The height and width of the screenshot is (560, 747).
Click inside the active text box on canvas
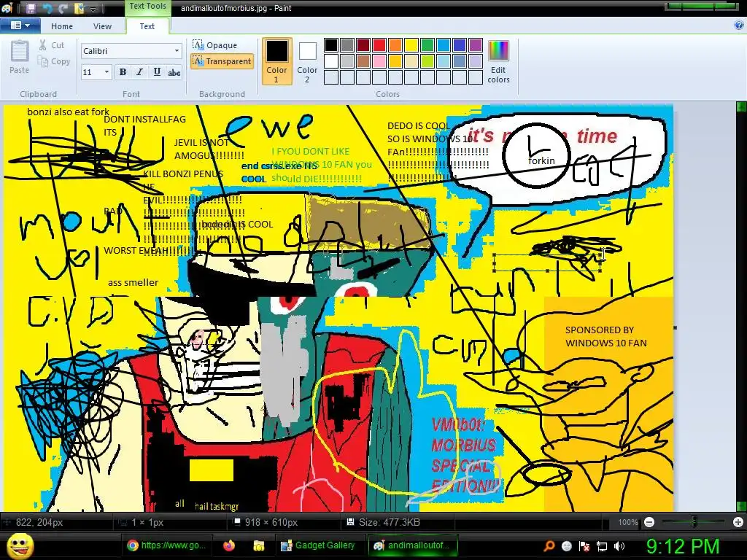point(547,262)
